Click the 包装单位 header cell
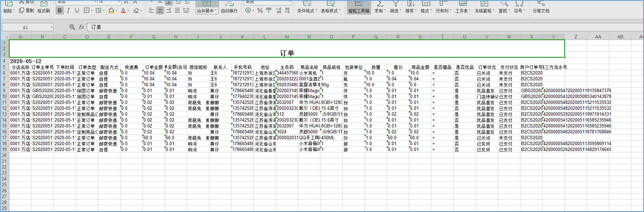The height and width of the screenshot is (212, 644). coord(354,67)
